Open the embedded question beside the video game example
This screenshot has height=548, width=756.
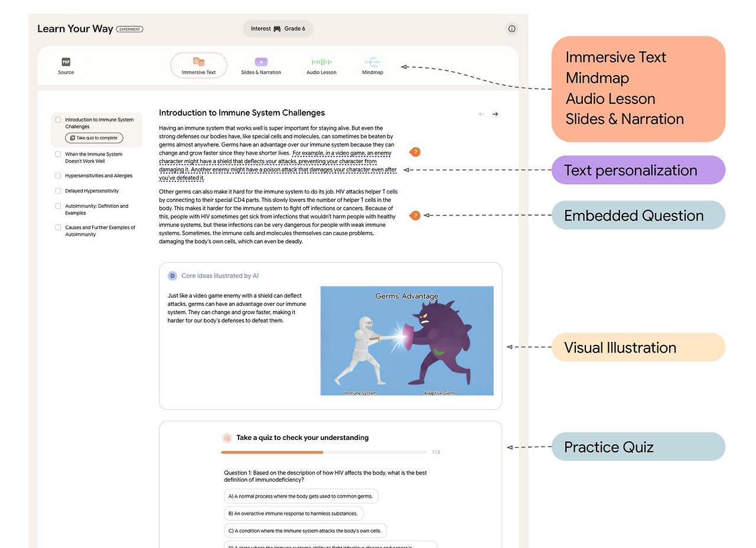pyautogui.click(x=415, y=152)
